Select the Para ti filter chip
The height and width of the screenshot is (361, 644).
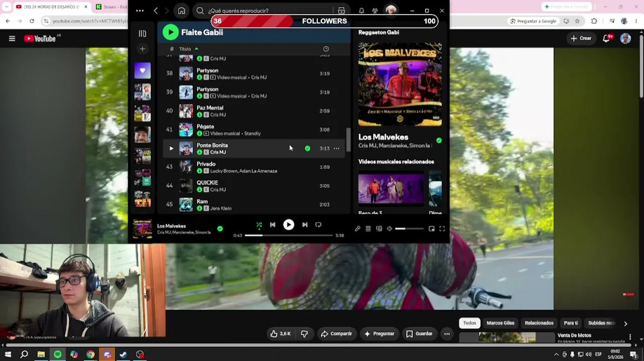[571, 323]
